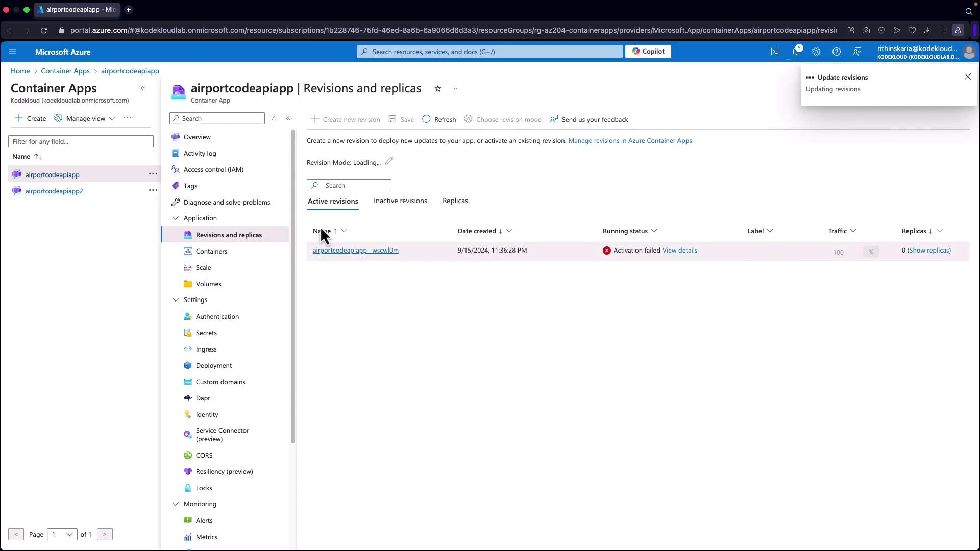The height and width of the screenshot is (551, 980).
Task: Open the Containers menu item
Action: [211, 251]
